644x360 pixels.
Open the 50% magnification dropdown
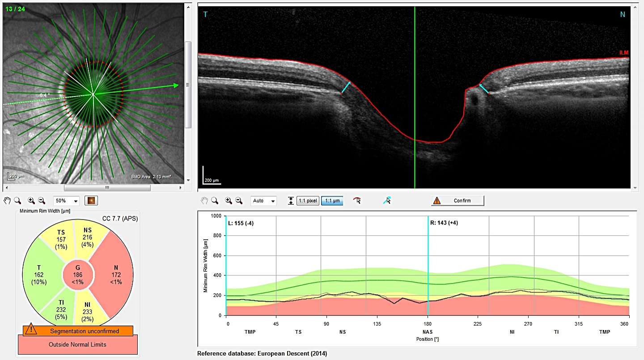pos(66,201)
